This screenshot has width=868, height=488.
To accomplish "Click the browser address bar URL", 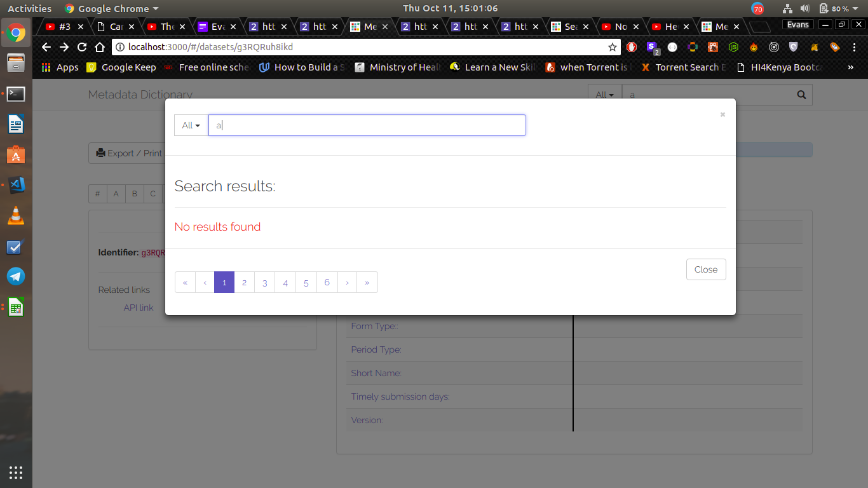I will pos(210,47).
